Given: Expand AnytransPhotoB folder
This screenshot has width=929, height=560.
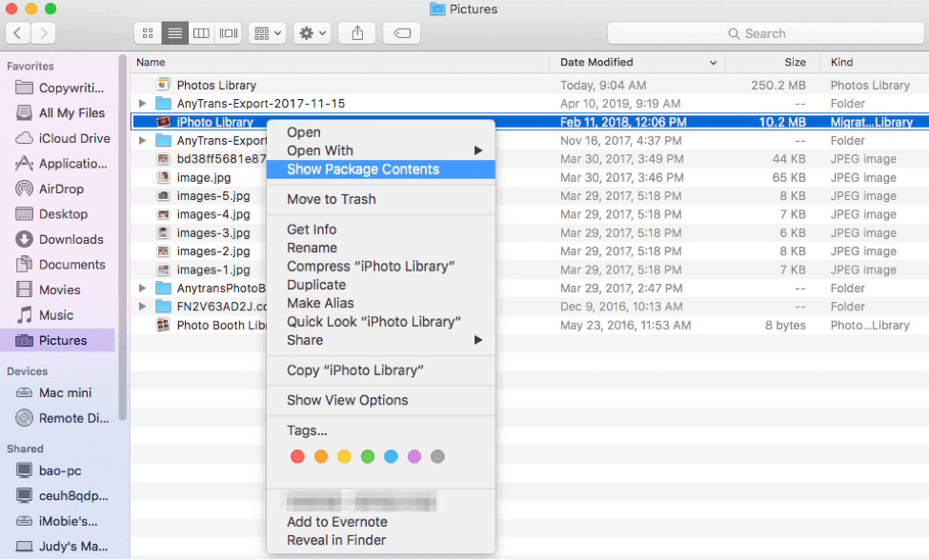Looking at the screenshot, I should click(142, 289).
